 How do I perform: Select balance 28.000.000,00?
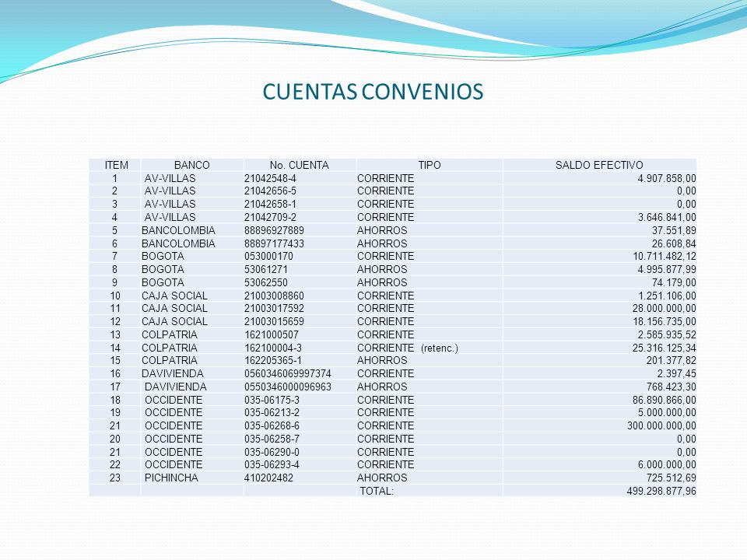[x=664, y=309]
